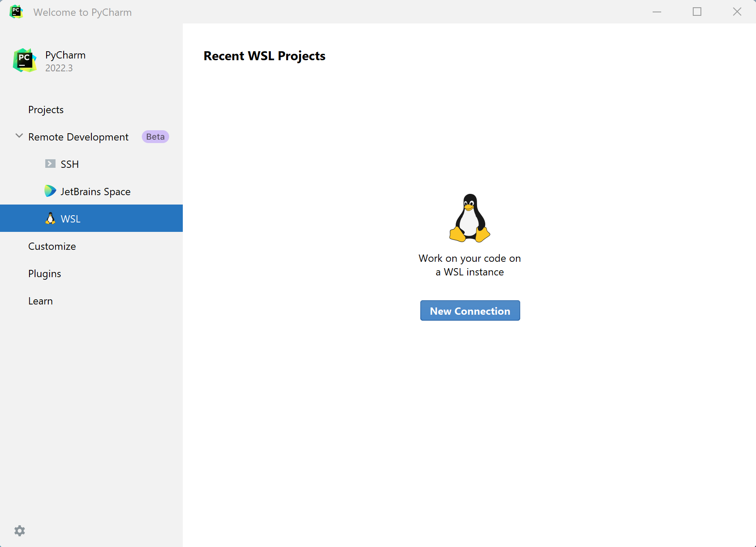This screenshot has height=547, width=756.
Task: Click the JetBrains Space logo icon
Action: pyautogui.click(x=50, y=191)
